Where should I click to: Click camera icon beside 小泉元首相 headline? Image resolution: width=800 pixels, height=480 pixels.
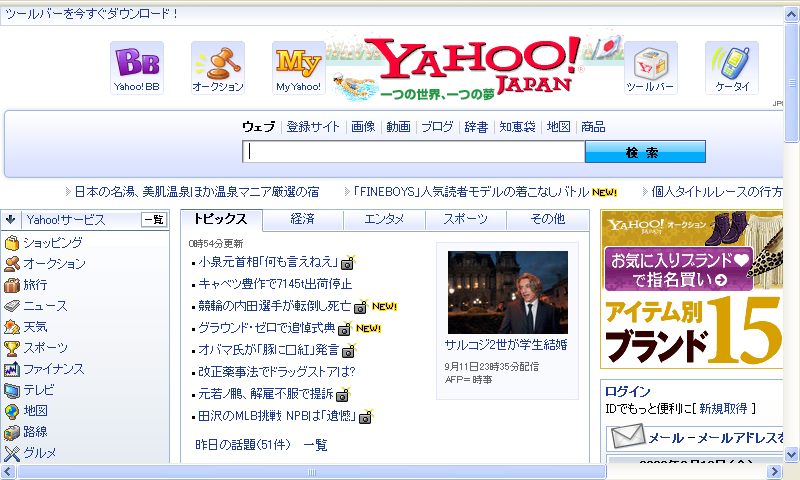pos(348,263)
